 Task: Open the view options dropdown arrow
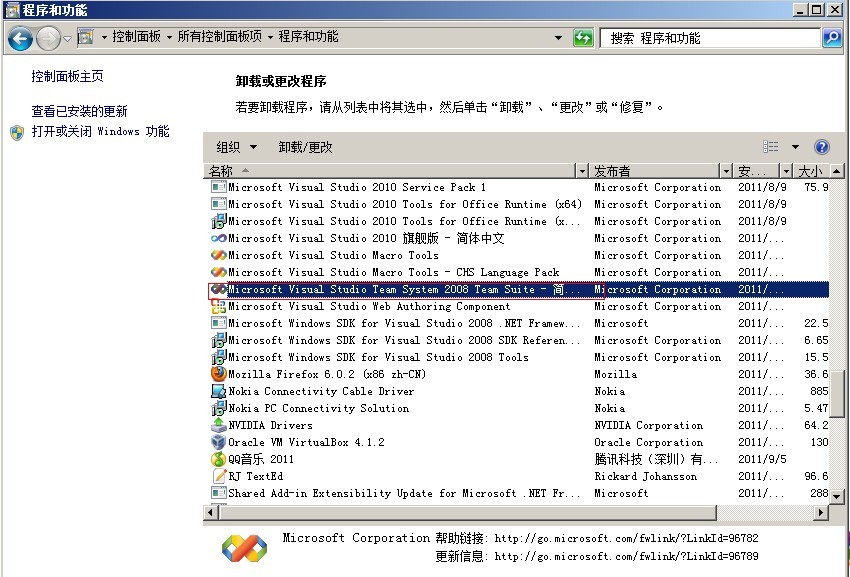[x=796, y=146]
